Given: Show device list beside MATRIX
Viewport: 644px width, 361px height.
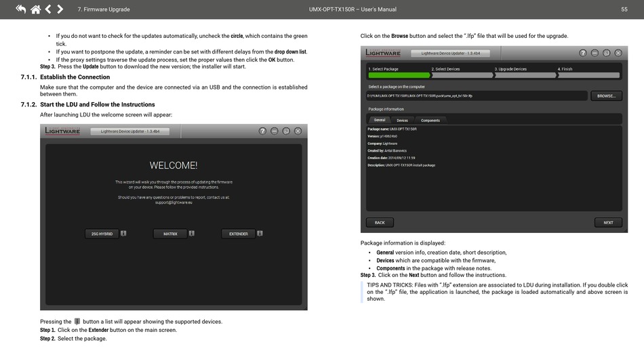Looking at the screenshot, I should (x=191, y=234).
